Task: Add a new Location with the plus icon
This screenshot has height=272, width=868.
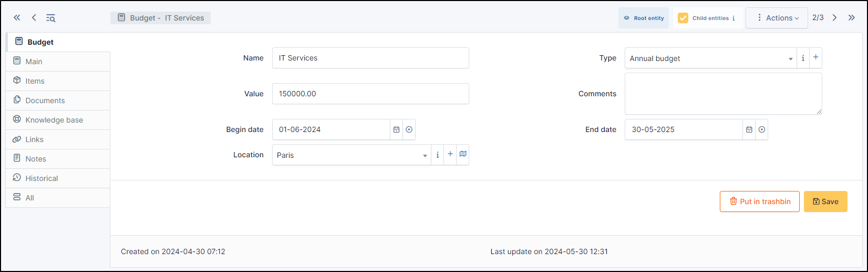Action: tap(450, 155)
